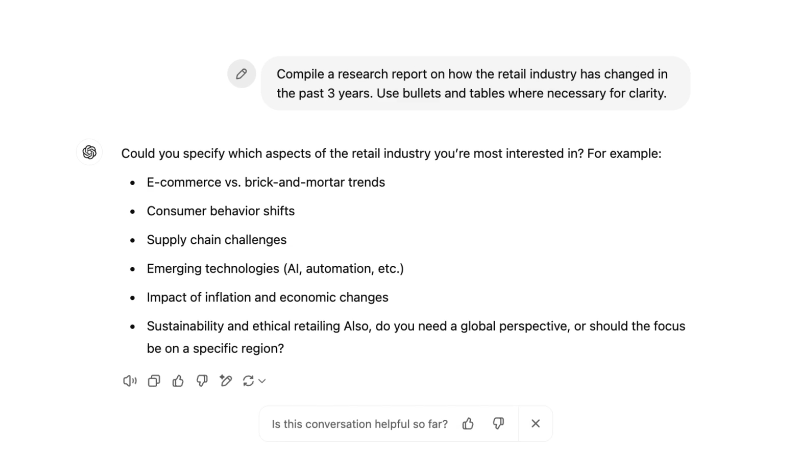
Task: Expand the model switch chevron next to regenerate
Action: tap(262, 381)
